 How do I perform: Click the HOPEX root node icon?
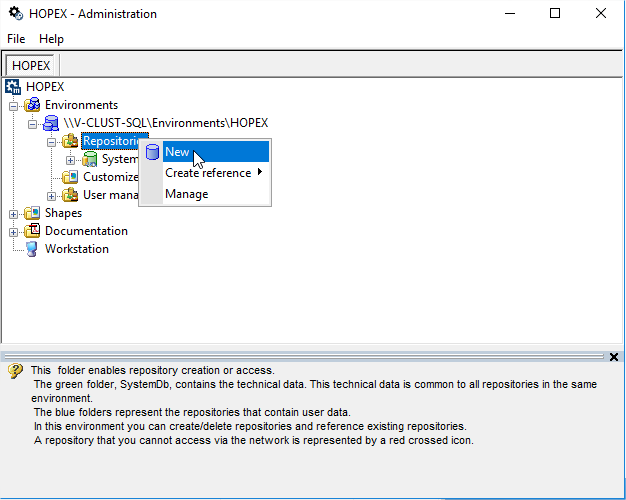pyautogui.click(x=13, y=87)
